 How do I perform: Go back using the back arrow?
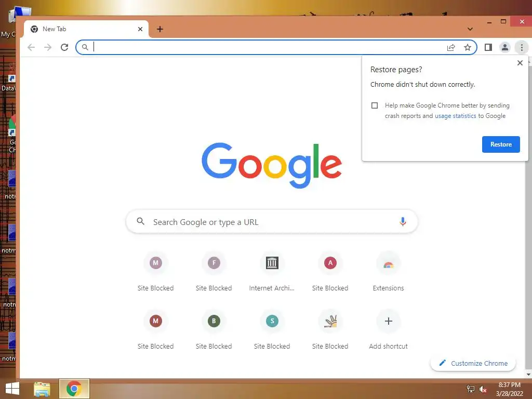[x=31, y=47]
